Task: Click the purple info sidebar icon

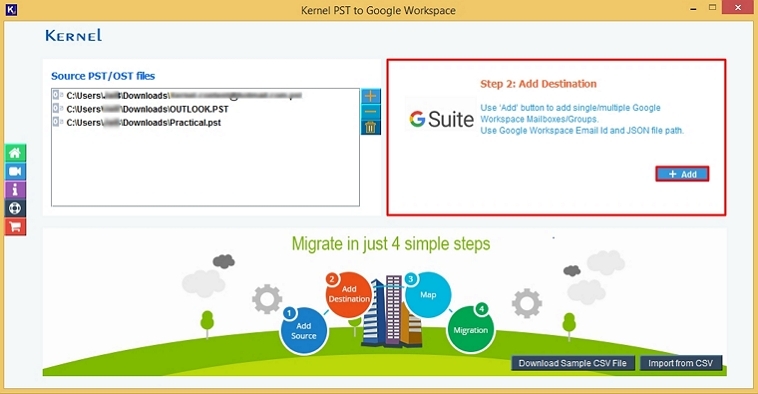Action: [x=15, y=190]
